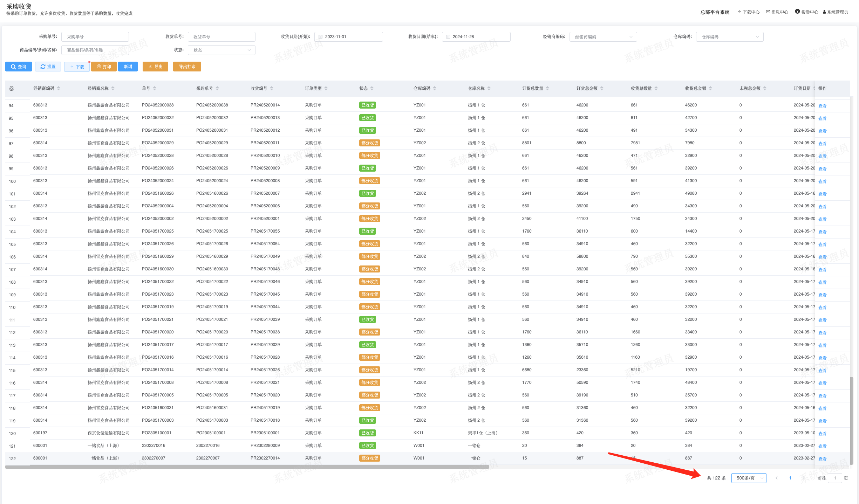Open the 500条/页 page size selector
The image size is (859, 504).
[x=749, y=478]
